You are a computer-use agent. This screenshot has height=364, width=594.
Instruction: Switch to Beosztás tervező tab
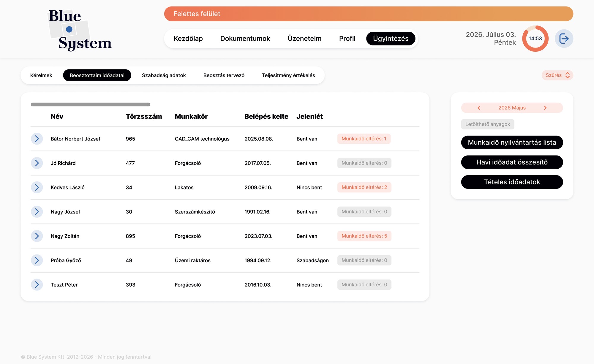pos(224,75)
